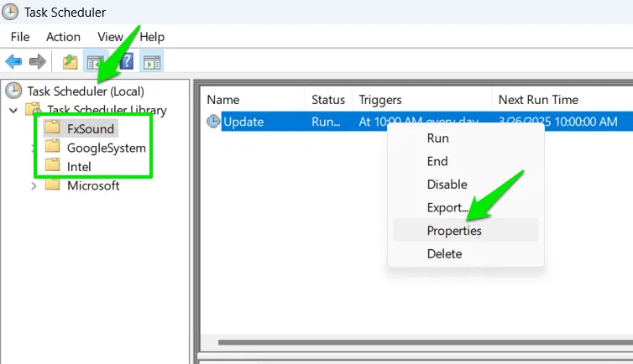The image size is (633, 364).
Task: Toggle the Show/Hide Console Tree icon
Action: [95, 62]
